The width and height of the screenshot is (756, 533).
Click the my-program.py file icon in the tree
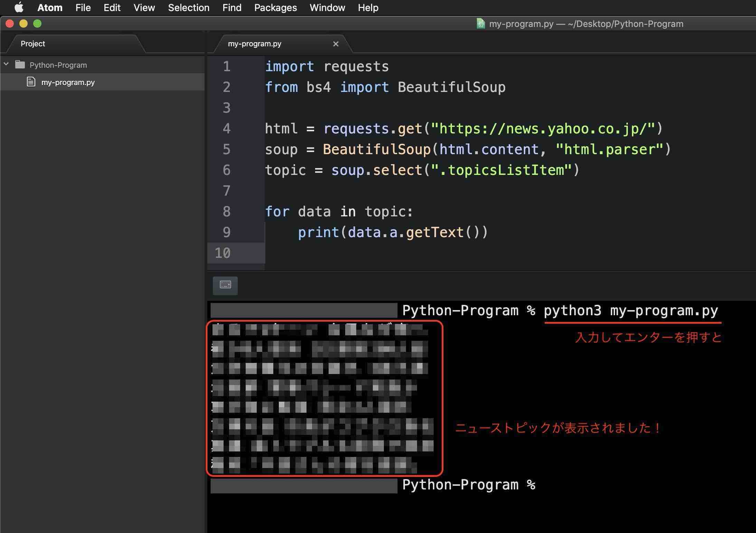(31, 82)
